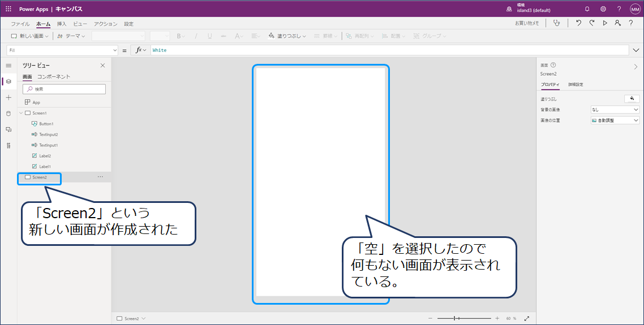Open the settings gear in header
This screenshot has height=325, width=644.
tap(603, 8)
